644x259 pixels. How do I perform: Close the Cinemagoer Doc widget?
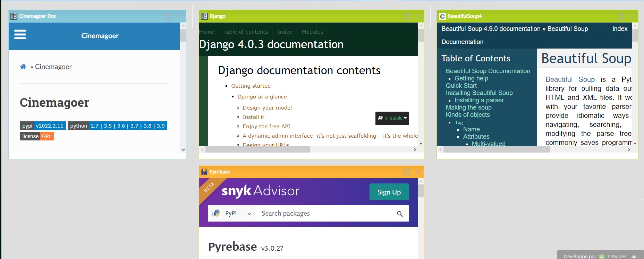[180, 16]
